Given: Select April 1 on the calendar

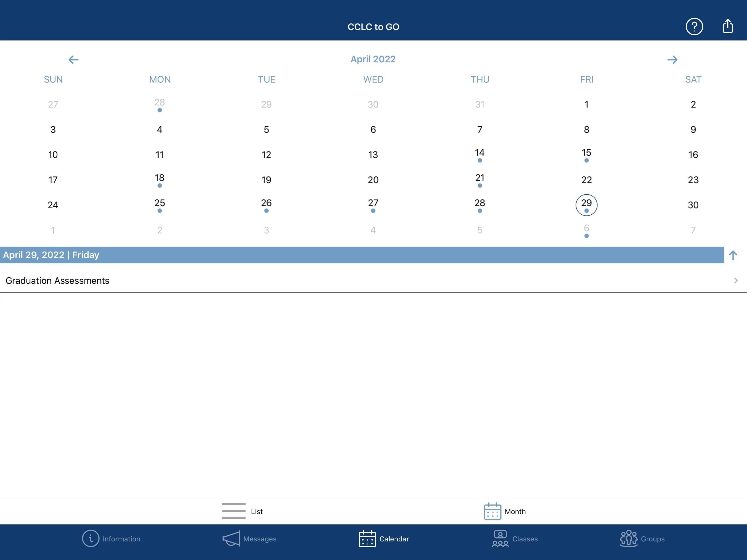Looking at the screenshot, I should point(586,104).
